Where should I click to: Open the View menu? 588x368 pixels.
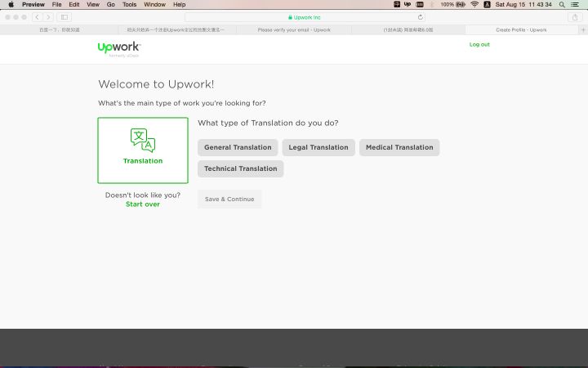point(93,5)
